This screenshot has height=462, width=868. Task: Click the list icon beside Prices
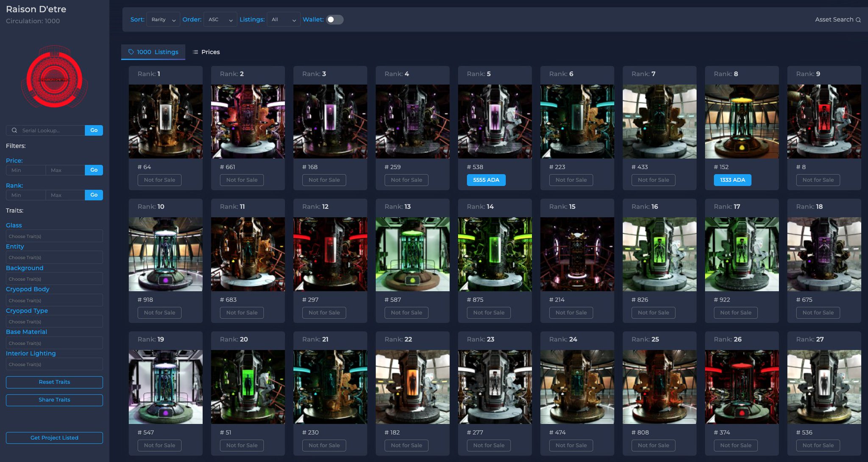coord(195,52)
